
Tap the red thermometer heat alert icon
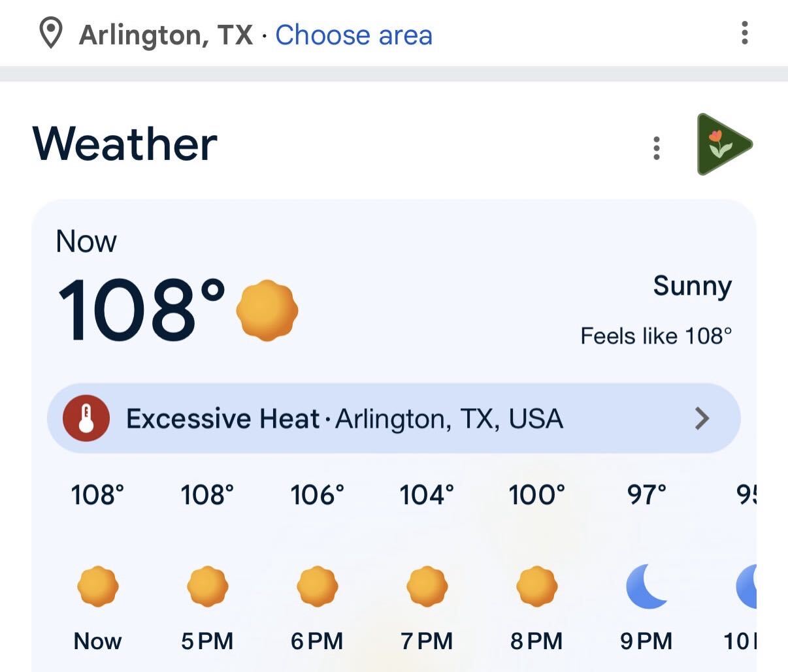[x=86, y=419]
